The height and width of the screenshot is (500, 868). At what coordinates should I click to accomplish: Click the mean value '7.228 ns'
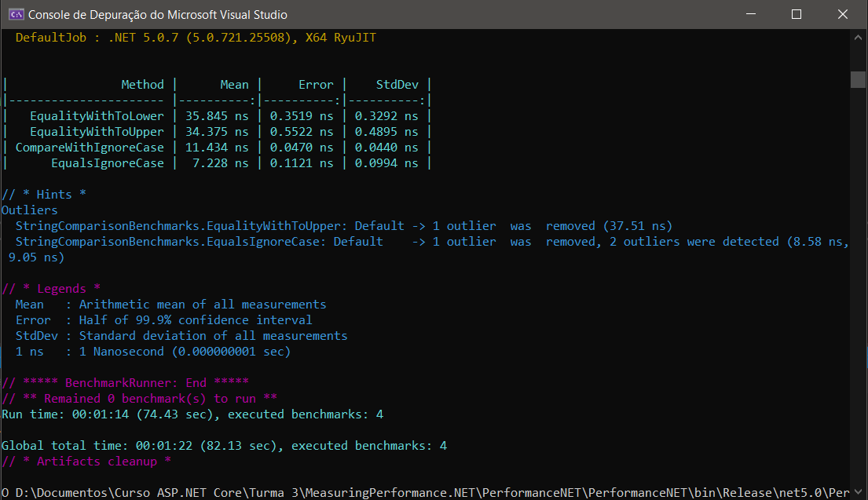point(220,163)
